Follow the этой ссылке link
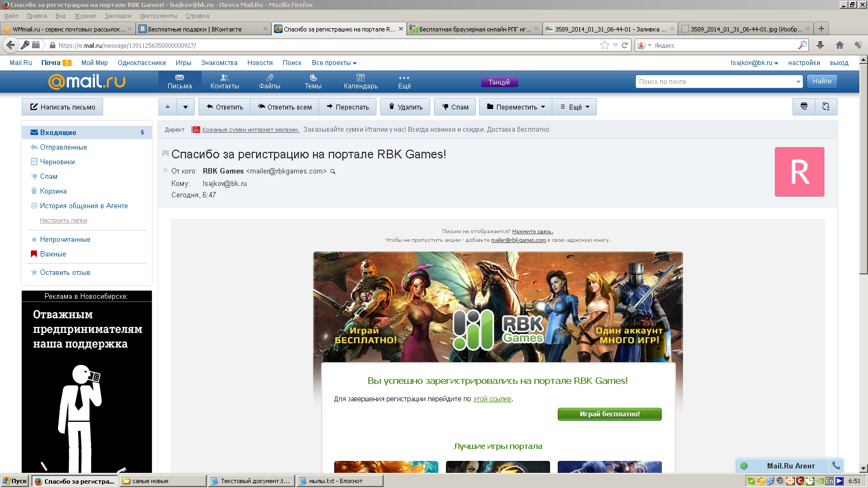Image resolution: width=868 pixels, height=488 pixels. (x=492, y=399)
